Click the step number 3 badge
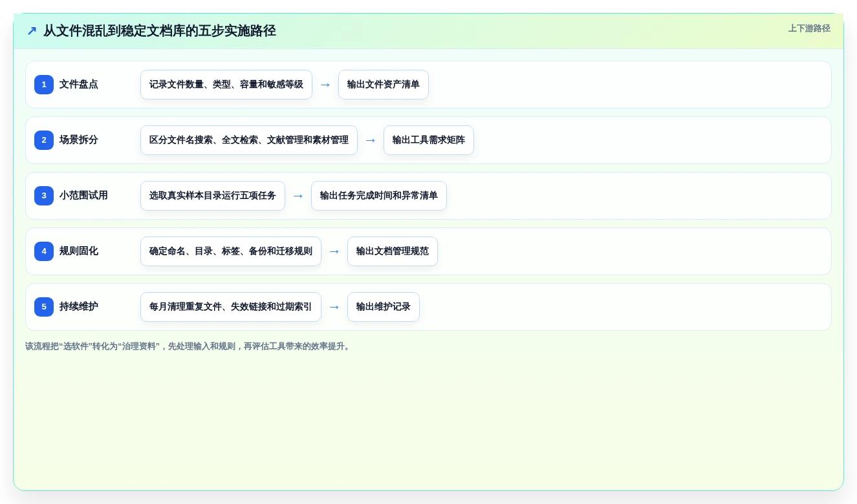This screenshot has width=857, height=504. pyautogui.click(x=44, y=196)
